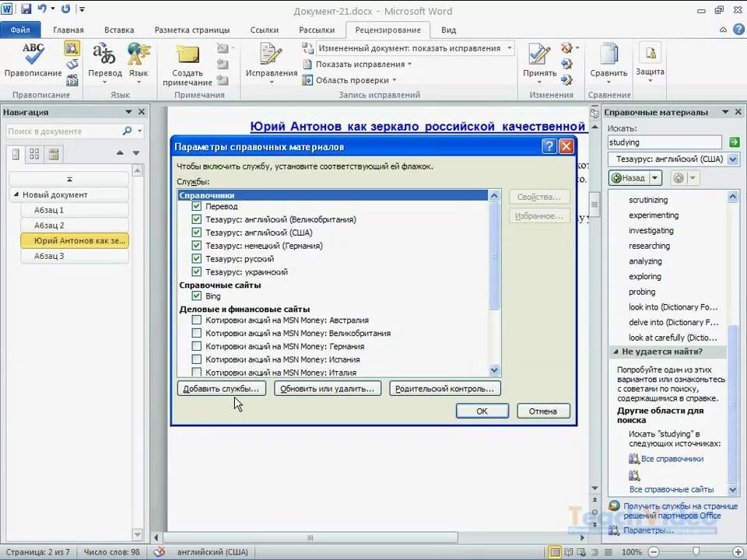Screen dimensions: 747x560
Task: Click the Сравнить compare documents icon
Action: tap(608, 54)
